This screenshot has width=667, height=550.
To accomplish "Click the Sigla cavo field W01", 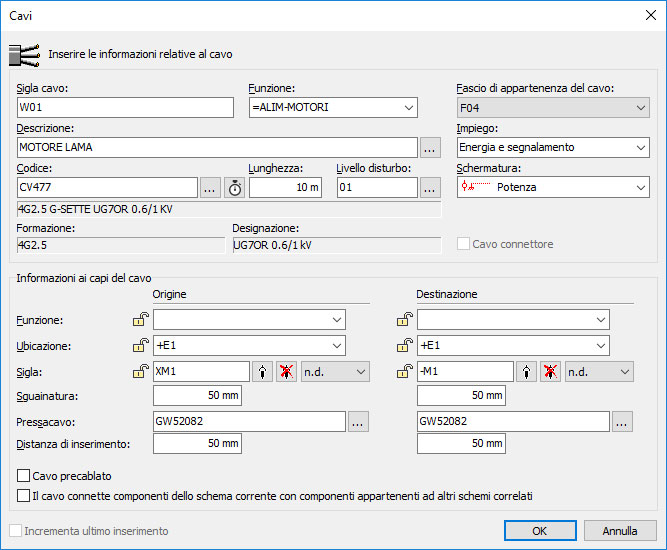I will (x=125, y=108).
